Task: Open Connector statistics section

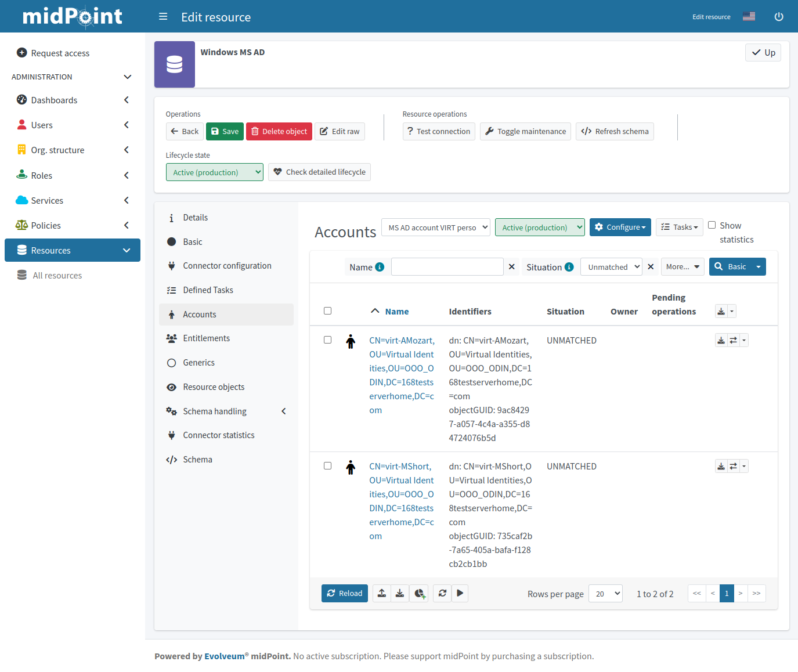Action: (226, 435)
